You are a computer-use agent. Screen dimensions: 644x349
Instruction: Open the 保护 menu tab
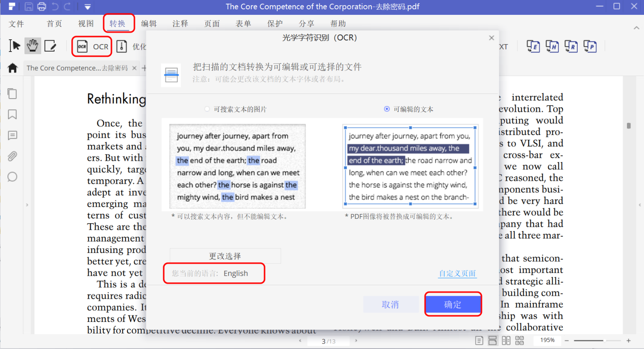coord(275,24)
